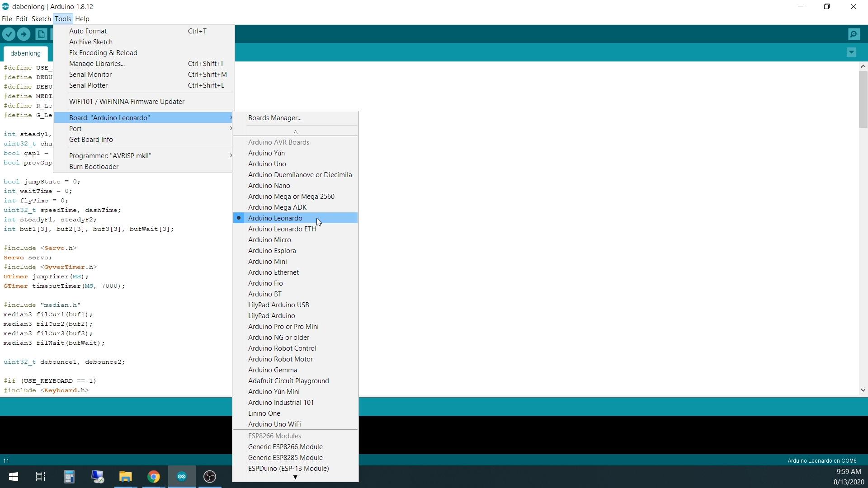Select Arduino Leonardo board
The width and height of the screenshot is (868, 488).
(275, 217)
